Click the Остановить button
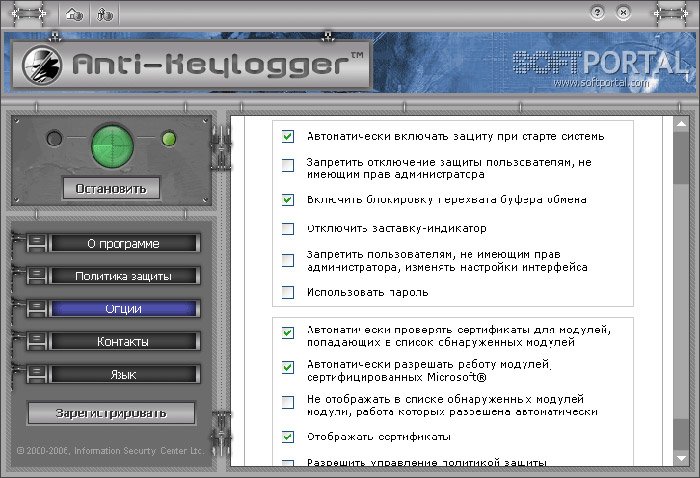Viewport: 700px width, 478px height. click(111, 189)
